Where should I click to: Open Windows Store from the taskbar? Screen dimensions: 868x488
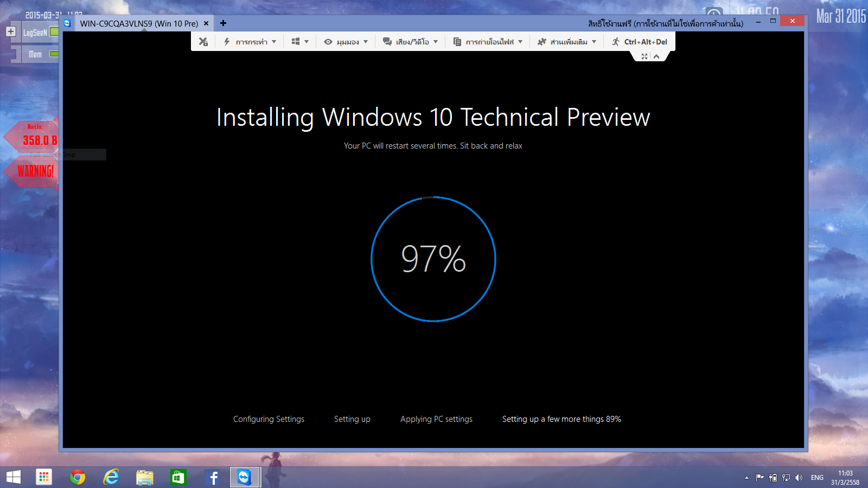click(x=178, y=477)
